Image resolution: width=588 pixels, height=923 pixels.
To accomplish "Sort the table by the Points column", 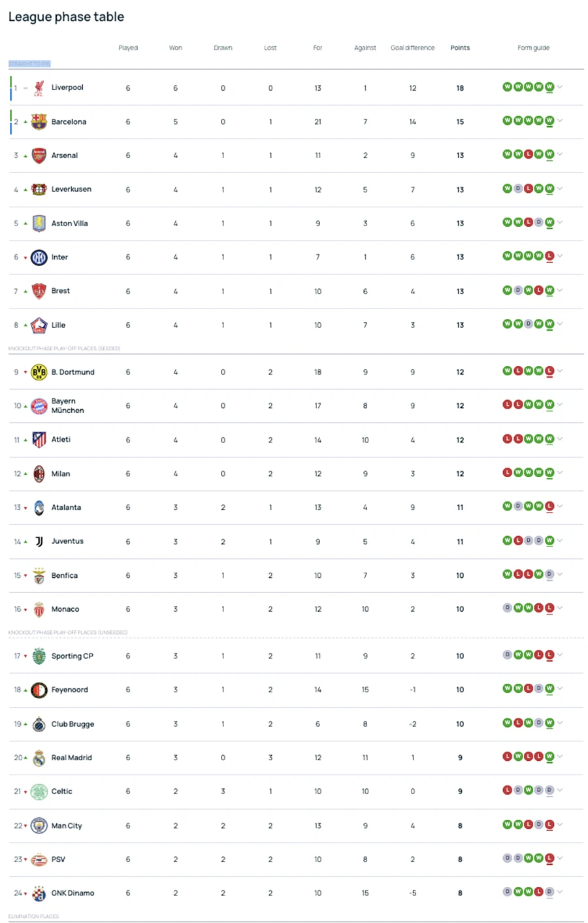I will (460, 48).
